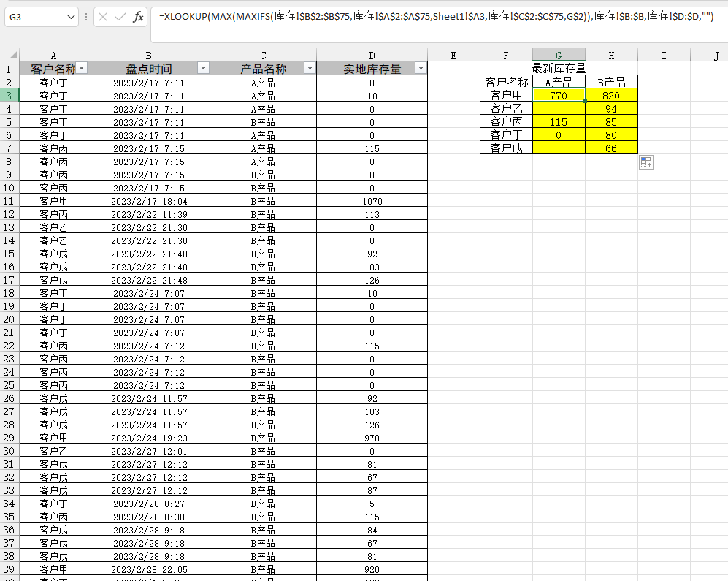Click the Insert Function fx icon

[138, 18]
